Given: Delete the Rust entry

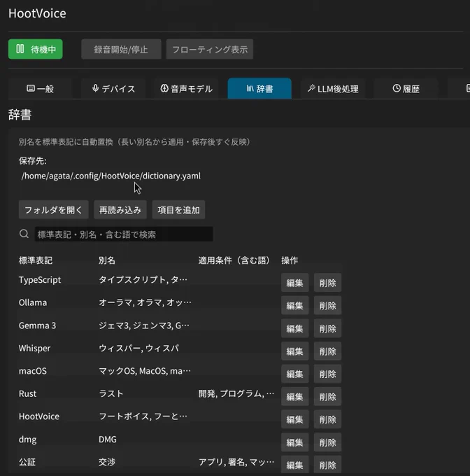Looking at the screenshot, I should click(327, 396).
